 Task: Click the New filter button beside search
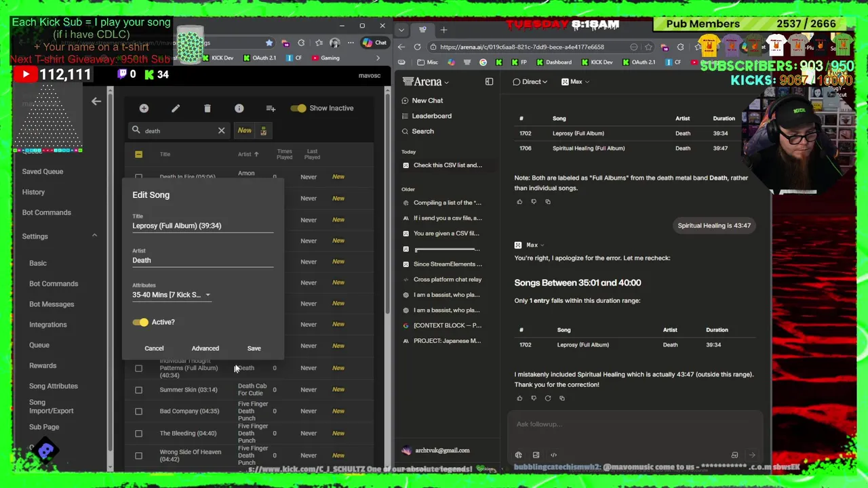coord(244,131)
